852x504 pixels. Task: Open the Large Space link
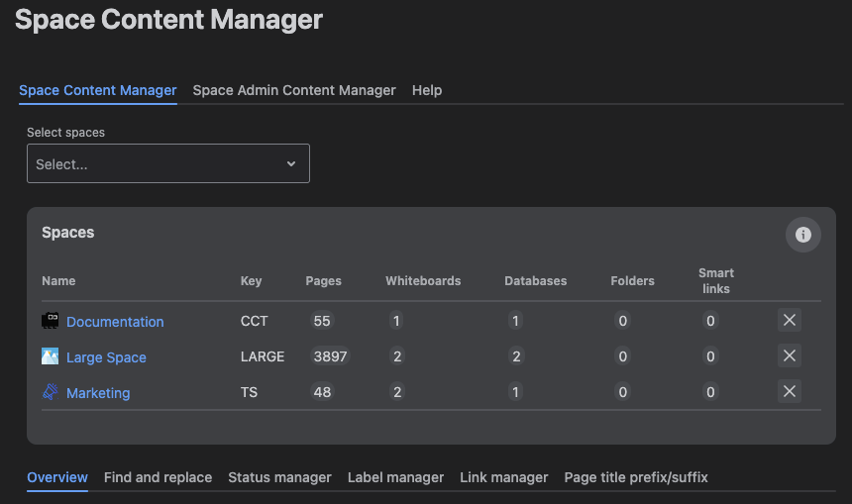click(106, 357)
